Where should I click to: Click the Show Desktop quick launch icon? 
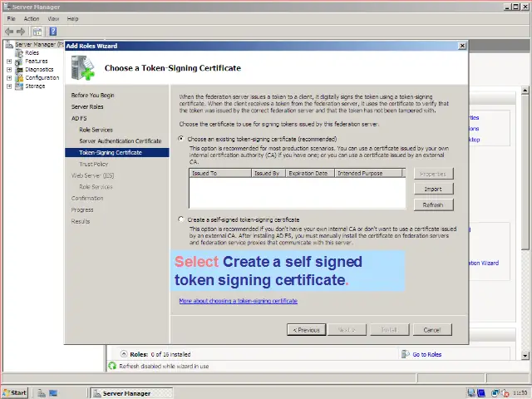pos(53,393)
